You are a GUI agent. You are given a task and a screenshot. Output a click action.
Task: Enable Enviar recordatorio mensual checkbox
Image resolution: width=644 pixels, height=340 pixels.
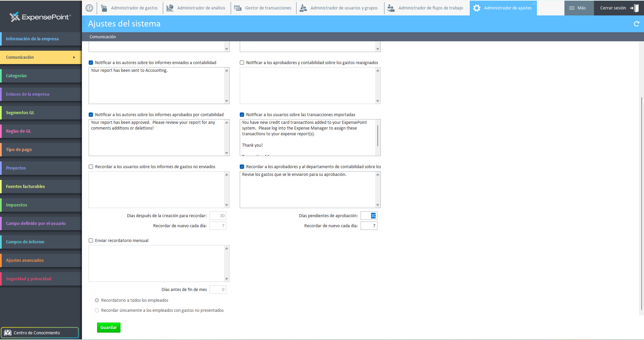[91, 241]
